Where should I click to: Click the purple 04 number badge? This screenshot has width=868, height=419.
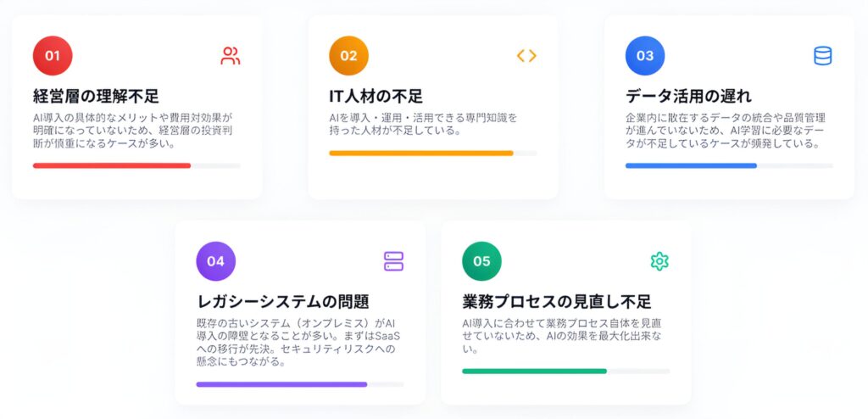pyautogui.click(x=215, y=261)
